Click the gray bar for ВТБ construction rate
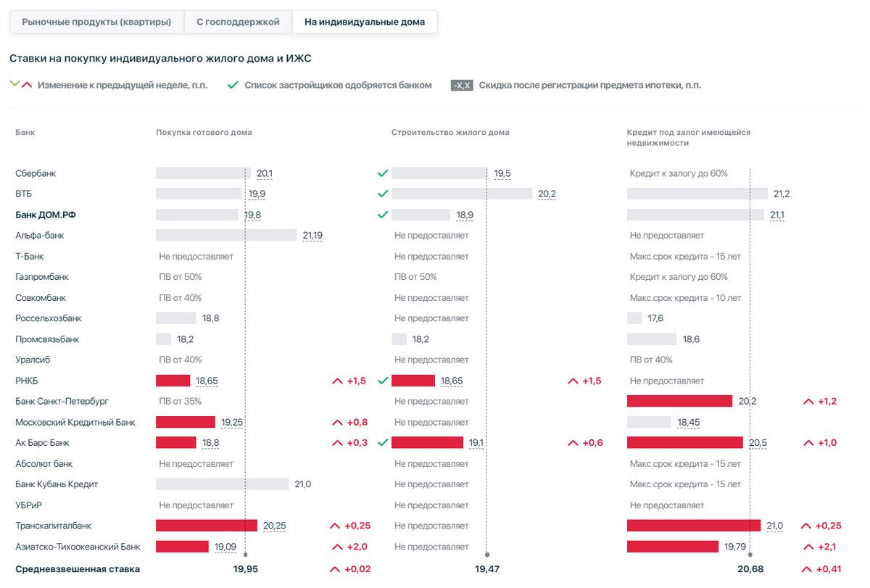870x588 pixels. [462, 194]
